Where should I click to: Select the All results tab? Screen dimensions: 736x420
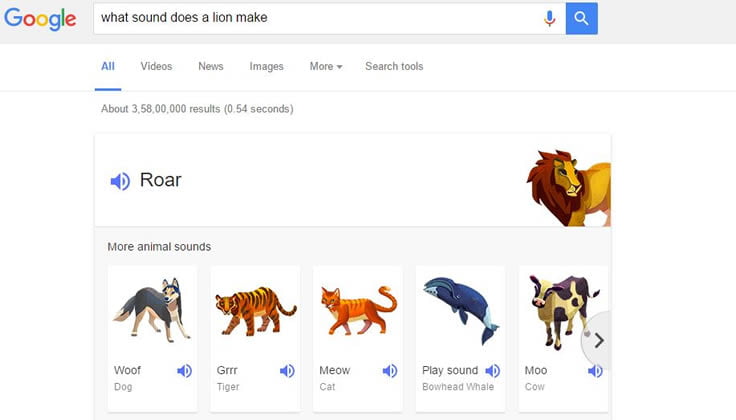tap(108, 67)
